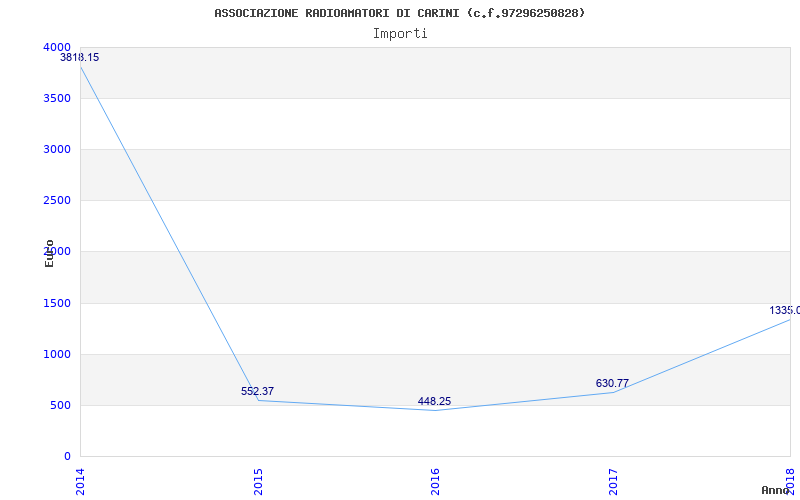Select the 3818.15 data label
This screenshot has height=500, width=800.
[x=80, y=58]
